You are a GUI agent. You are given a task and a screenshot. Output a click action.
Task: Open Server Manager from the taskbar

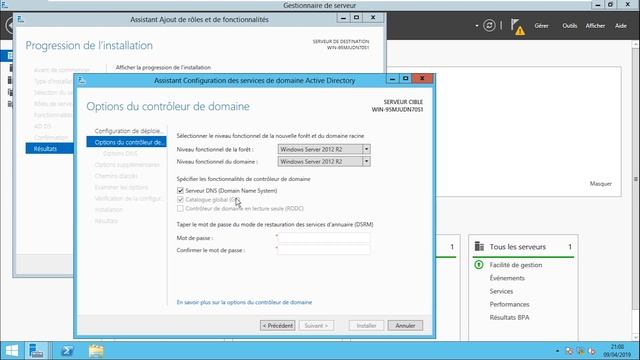pos(36,351)
